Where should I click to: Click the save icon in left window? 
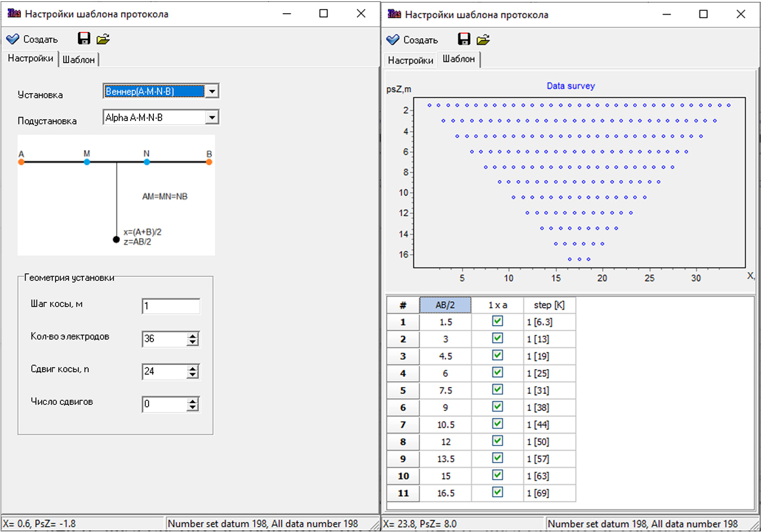point(84,39)
